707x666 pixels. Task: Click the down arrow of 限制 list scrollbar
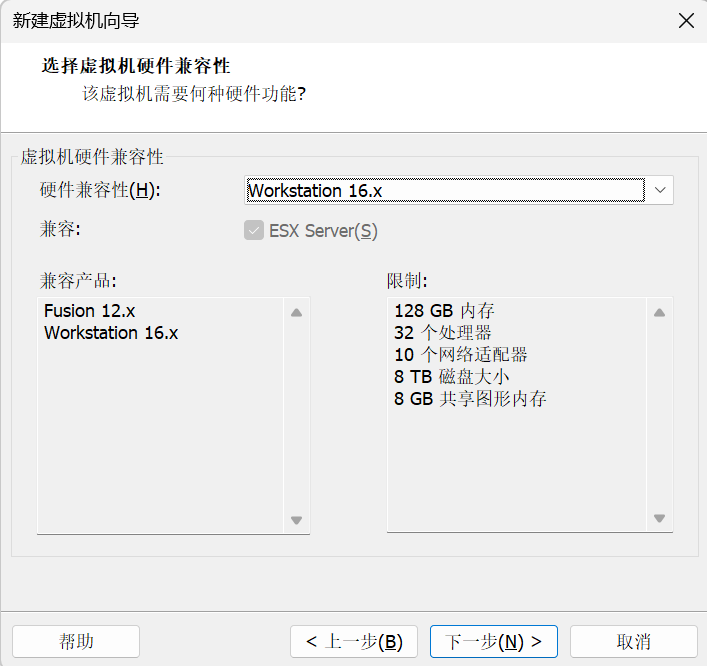pos(659,519)
